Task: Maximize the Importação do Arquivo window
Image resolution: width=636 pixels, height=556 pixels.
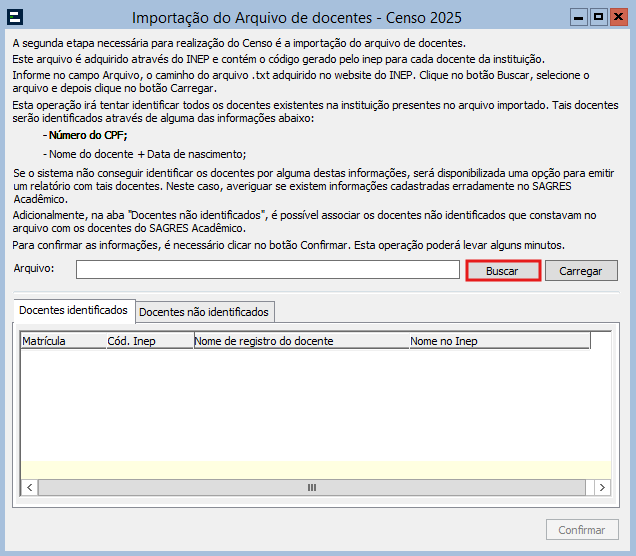Action: coord(598,17)
